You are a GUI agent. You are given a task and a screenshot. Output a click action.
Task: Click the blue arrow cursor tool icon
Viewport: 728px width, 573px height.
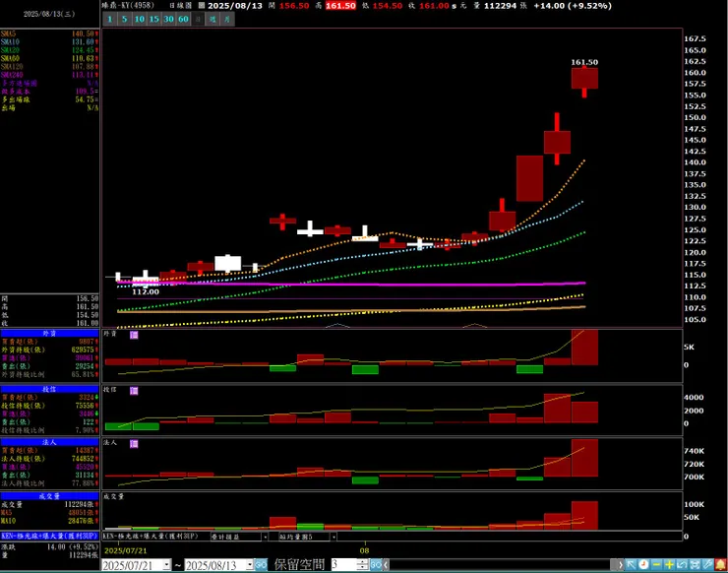[x=631, y=565]
